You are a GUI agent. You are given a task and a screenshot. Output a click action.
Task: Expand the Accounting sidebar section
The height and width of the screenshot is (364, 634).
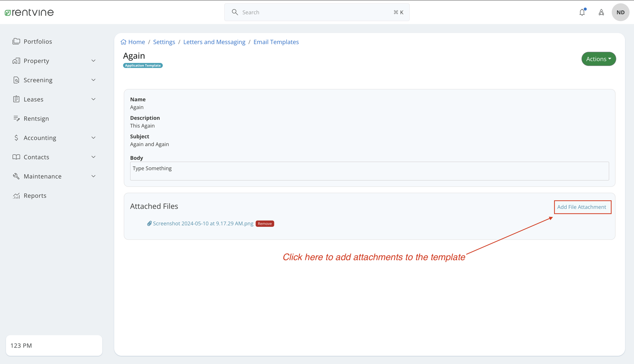click(x=93, y=138)
